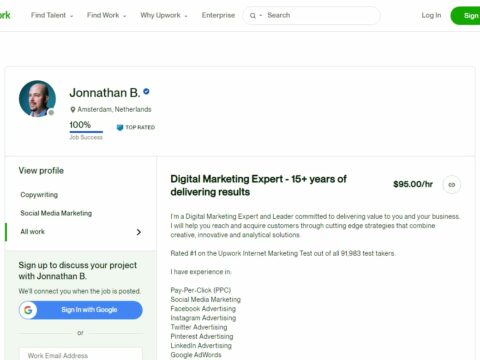Click the green Sign Up button
480x360 pixels.
click(x=465, y=15)
